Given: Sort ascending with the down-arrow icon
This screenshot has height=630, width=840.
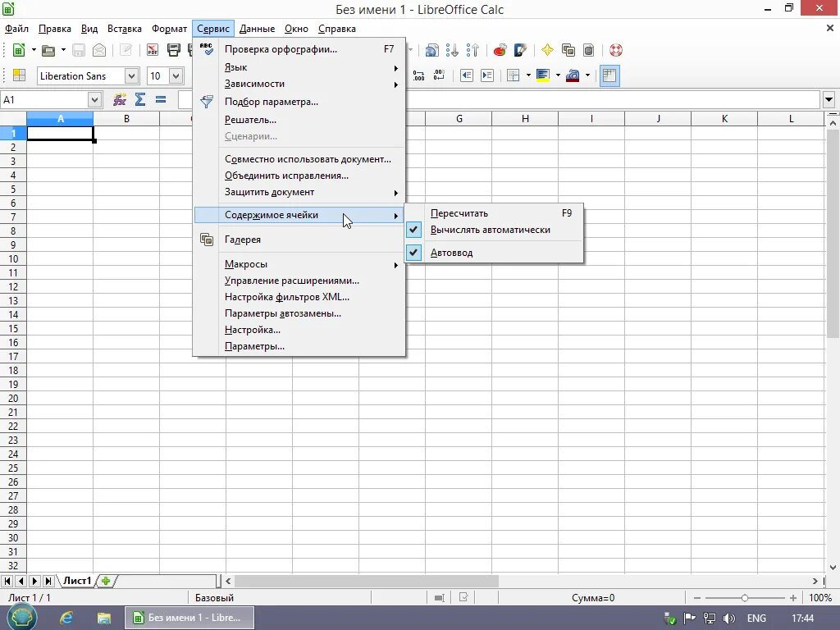Looking at the screenshot, I should 452,50.
